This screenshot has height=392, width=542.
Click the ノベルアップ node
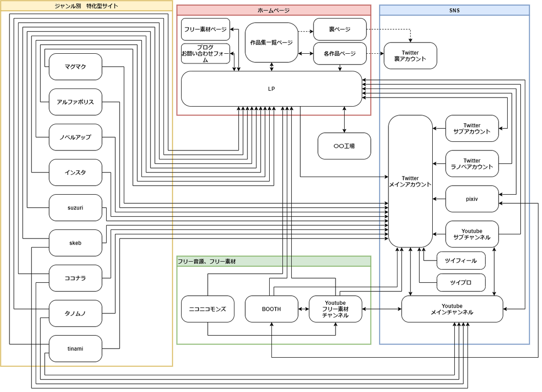[75, 137]
